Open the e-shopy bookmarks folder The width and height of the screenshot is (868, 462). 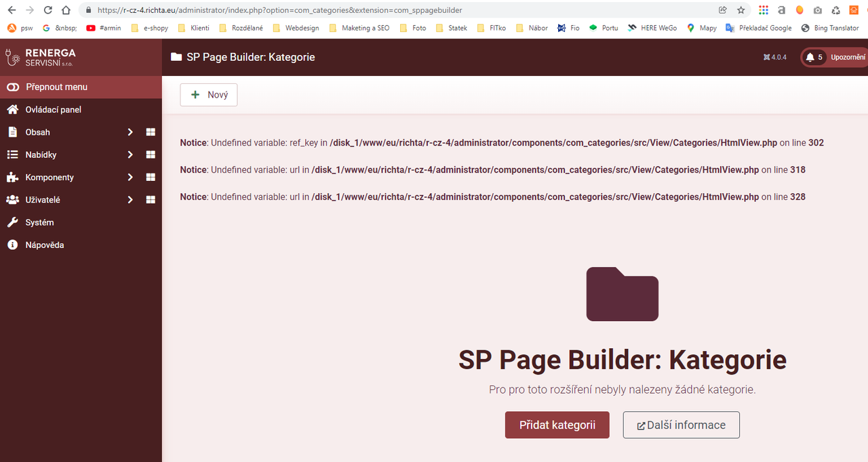click(x=149, y=28)
